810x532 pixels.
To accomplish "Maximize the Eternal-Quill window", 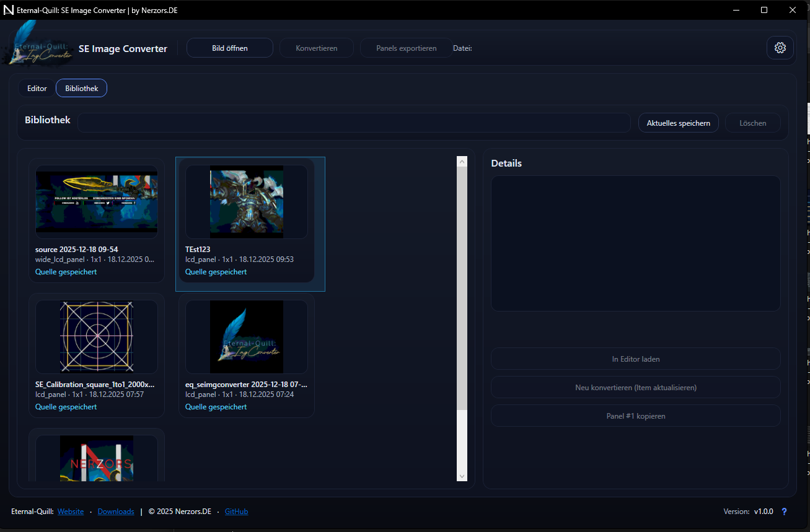I will click(764, 10).
